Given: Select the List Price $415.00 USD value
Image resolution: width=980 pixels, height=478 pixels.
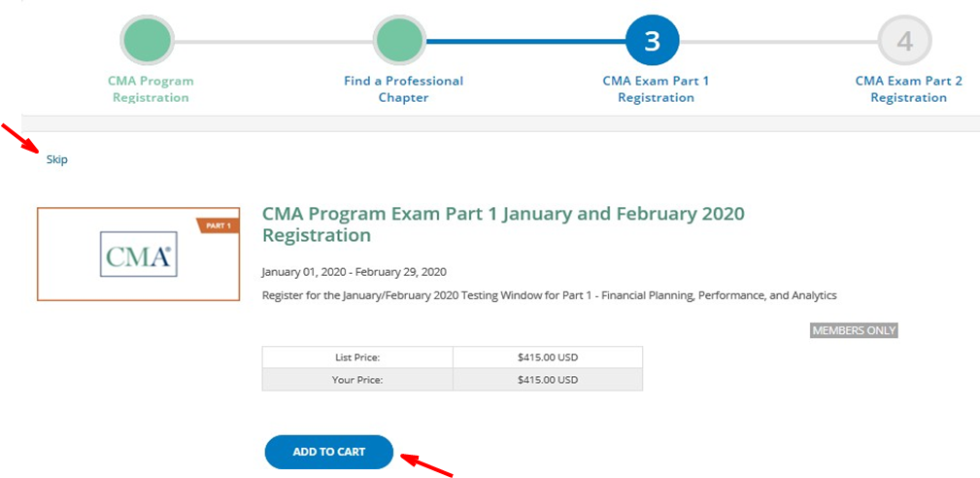Looking at the screenshot, I should 547,358.
